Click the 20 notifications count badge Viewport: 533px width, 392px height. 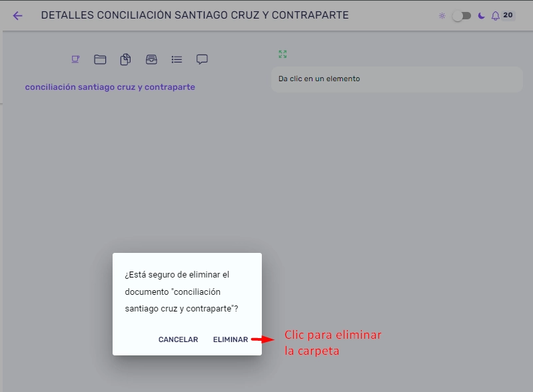pos(508,15)
